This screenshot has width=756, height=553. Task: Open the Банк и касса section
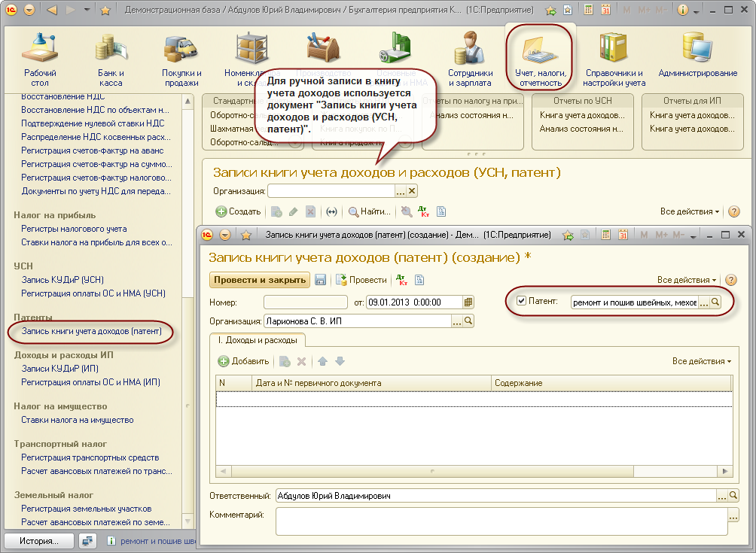click(111, 59)
